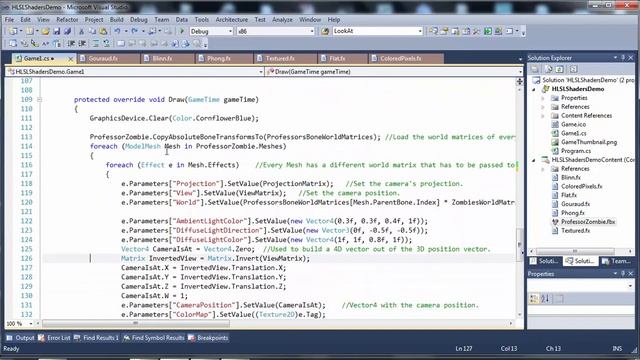Click the Save floppy disk icon
Image resolution: width=640 pixels, height=360 pixels.
pyautogui.click(x=57, y=31)
